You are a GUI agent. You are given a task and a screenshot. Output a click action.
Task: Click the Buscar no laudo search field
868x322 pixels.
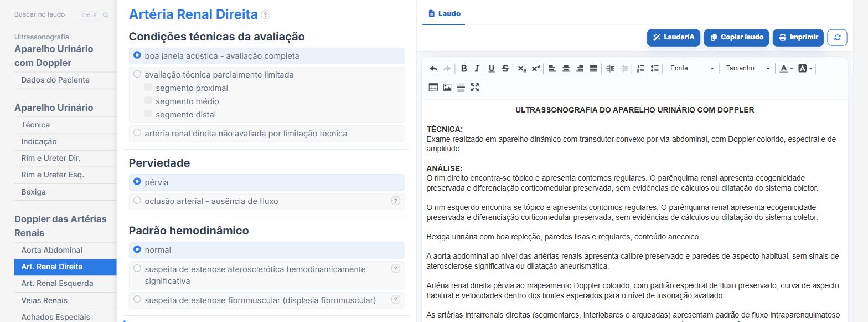click(45, 15)
